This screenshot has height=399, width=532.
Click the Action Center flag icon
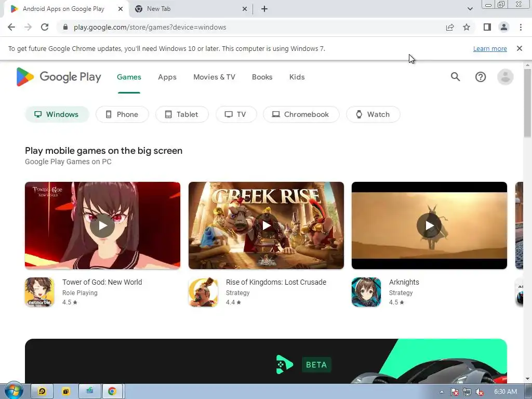(455, 392)
